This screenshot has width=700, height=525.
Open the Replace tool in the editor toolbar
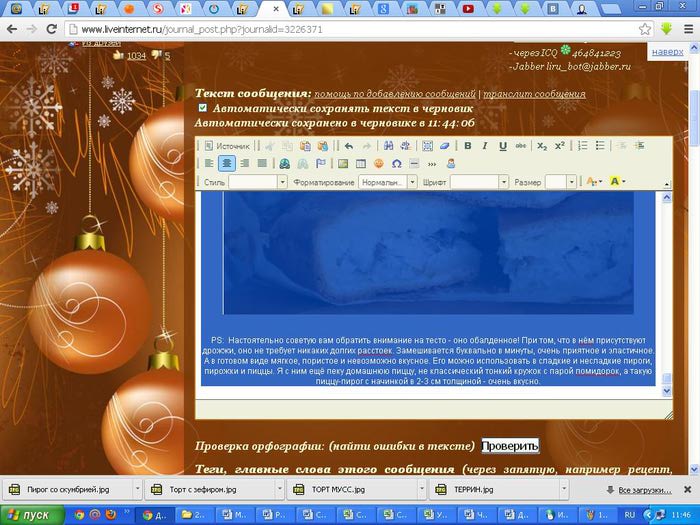tap(406, 146)
